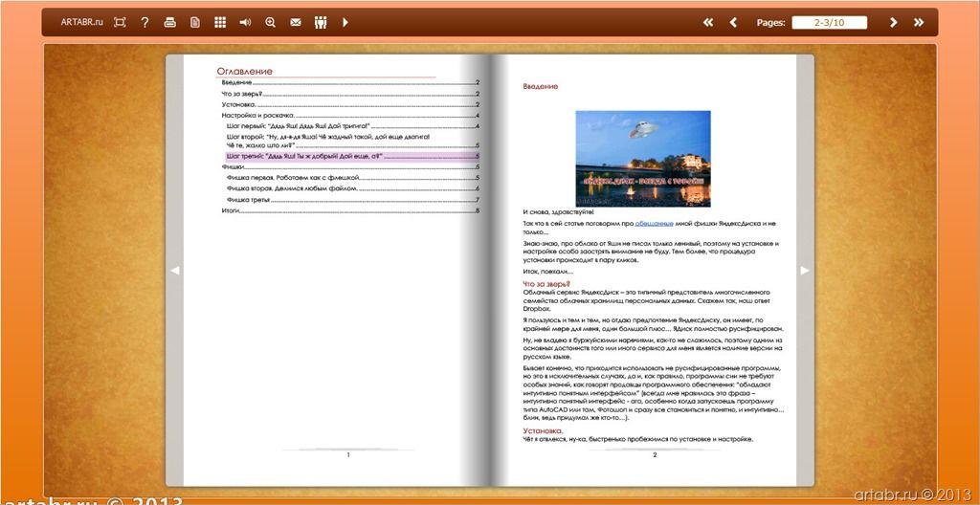Flip back using the left edge arrow
Screen dimensions: 980x505
[174, 271]
